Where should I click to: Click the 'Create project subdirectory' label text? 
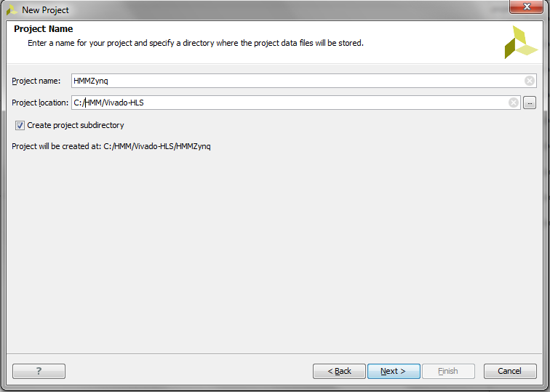point(76,125)
